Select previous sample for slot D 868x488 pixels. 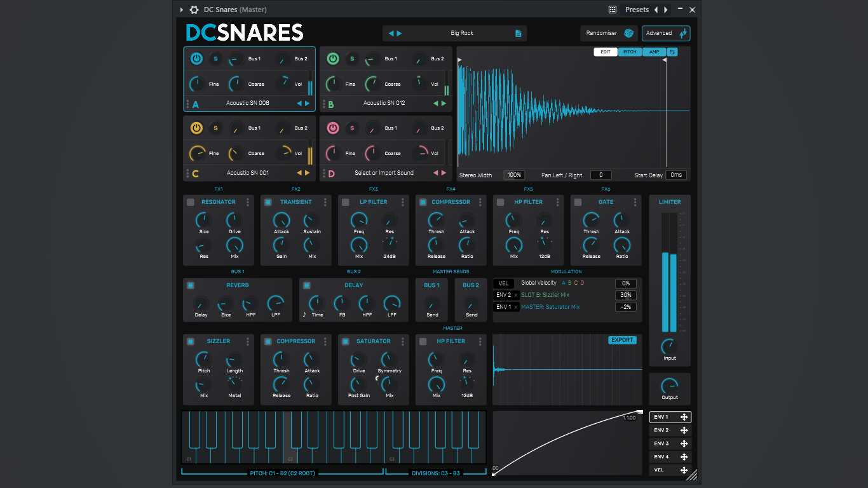(x=437, y=173)
